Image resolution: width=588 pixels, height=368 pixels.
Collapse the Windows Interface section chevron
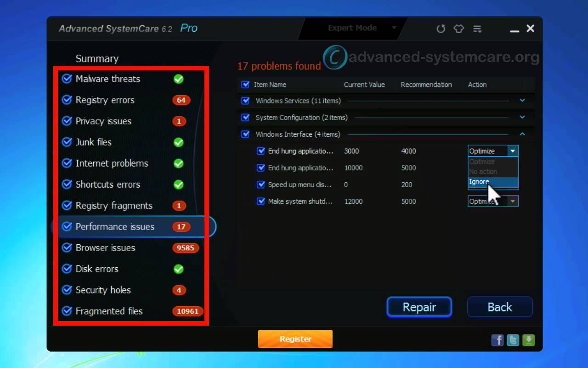[522, 134]
